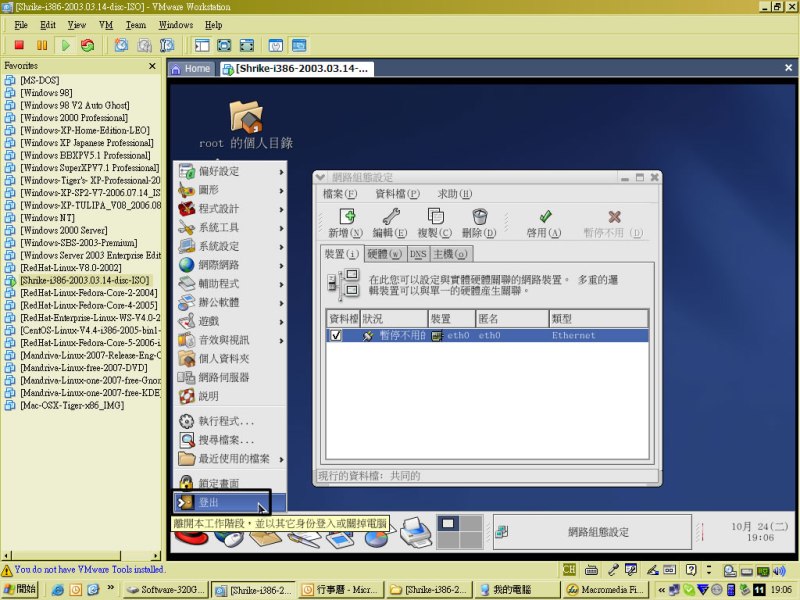Screen dimensions: 800x600
Task: Open the VMware Team menu
Action: [136, 25]
